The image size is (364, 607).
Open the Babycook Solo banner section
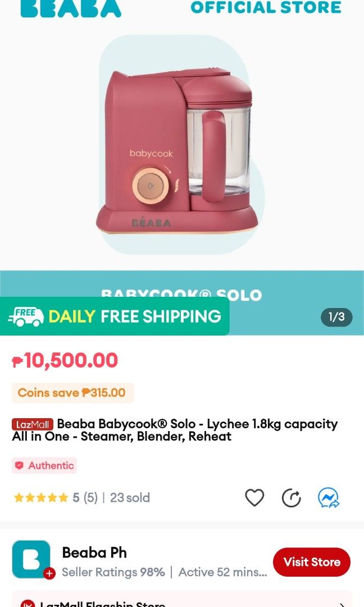pyautogui.click(x=182, y=292)
